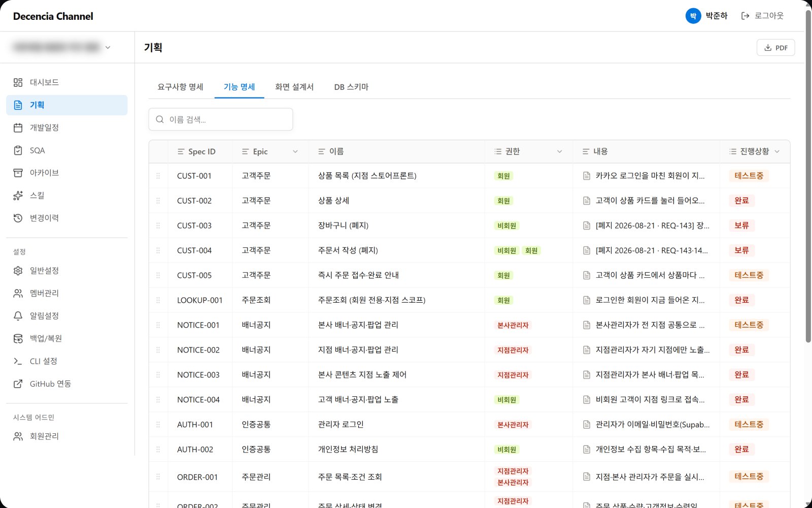
Task: Click the 비회원 tag on the NOTICE-004 row
Action: (507, 400)
